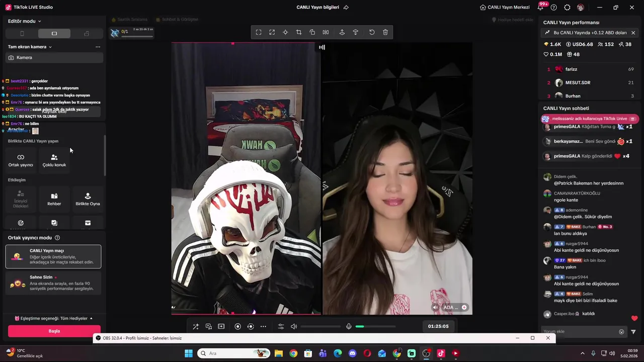
Task: Click the rotate/duplicate source icon
Action: tap(312, 32)
